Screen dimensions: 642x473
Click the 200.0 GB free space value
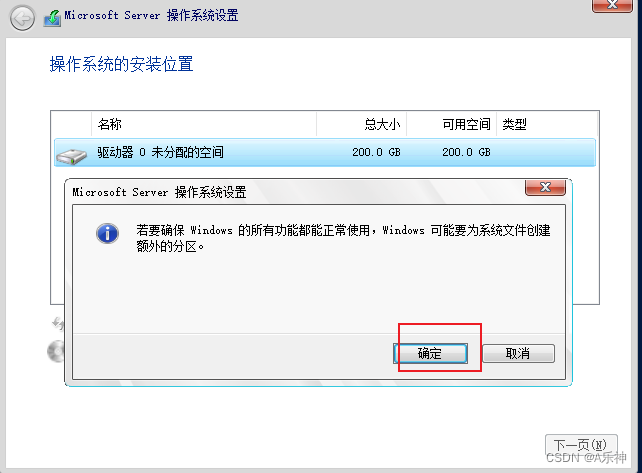(x=466, y=152)
